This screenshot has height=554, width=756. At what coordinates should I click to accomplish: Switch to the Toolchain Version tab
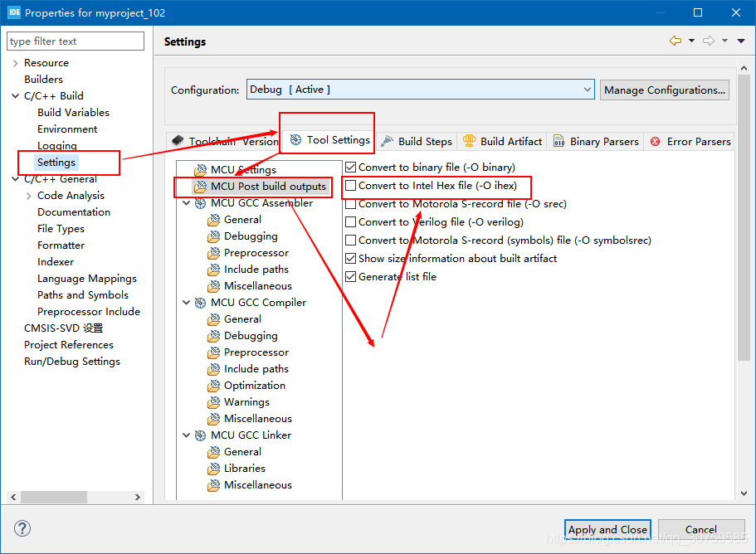pyautogui.click(x=225, y=142)
